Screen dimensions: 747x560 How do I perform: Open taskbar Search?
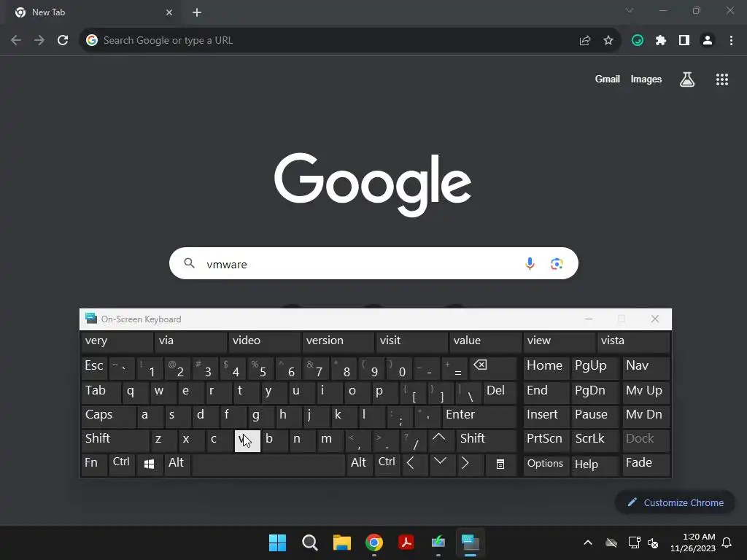pyautogui.click(x=309, y=542)
